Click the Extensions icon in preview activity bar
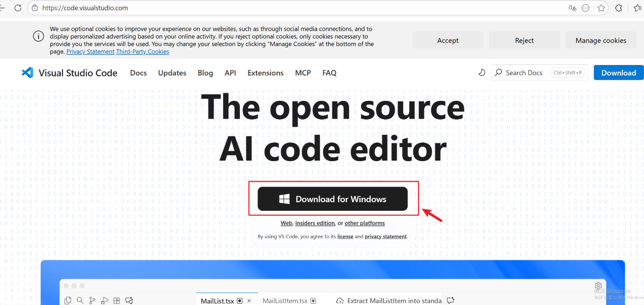This screenshot has height=305, width=644. point(117,301)
